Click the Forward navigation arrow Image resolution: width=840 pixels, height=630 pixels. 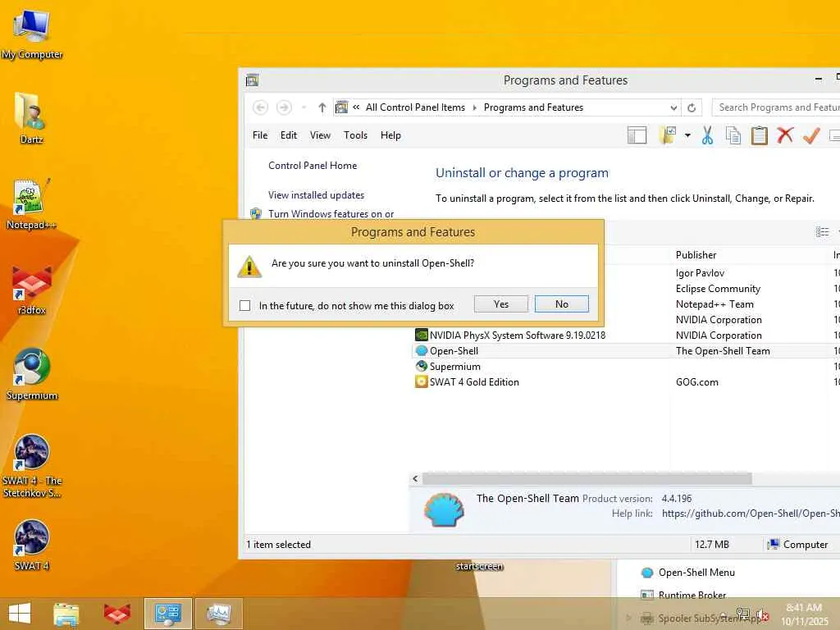(x=284, y=107)
